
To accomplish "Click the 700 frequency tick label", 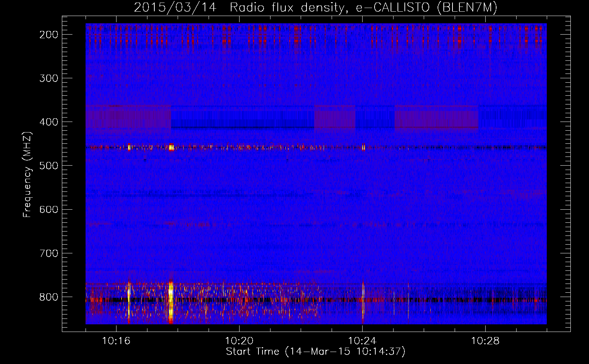I will pyautogui.click(x=49, y=253).
